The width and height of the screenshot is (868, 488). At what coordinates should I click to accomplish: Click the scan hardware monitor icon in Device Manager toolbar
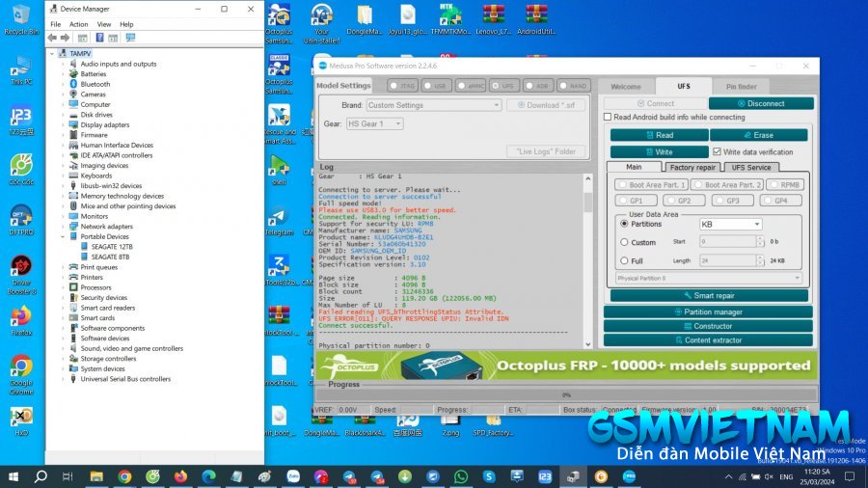point(130,38)
